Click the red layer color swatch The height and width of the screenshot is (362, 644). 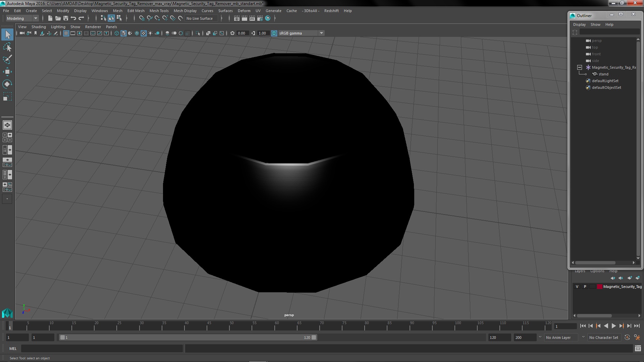coord(599,287)
